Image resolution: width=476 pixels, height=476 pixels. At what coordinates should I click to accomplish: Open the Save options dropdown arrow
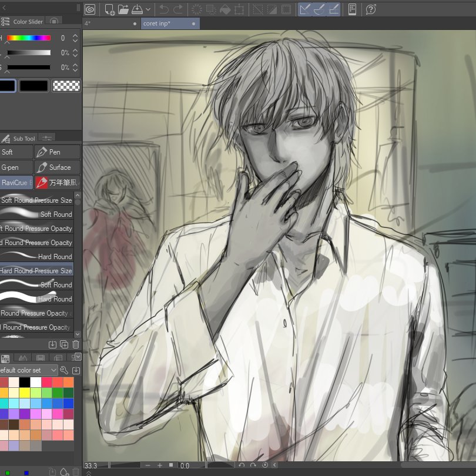coord(148,9)
